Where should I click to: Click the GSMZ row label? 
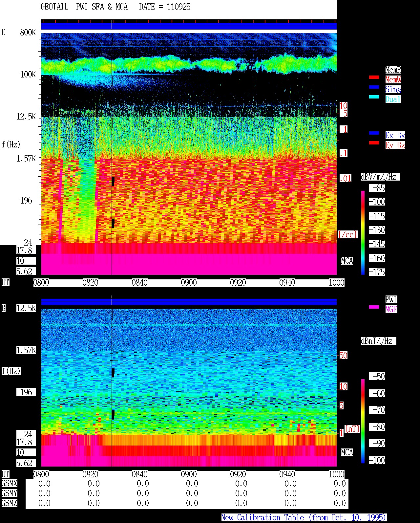tap(9, 503)
